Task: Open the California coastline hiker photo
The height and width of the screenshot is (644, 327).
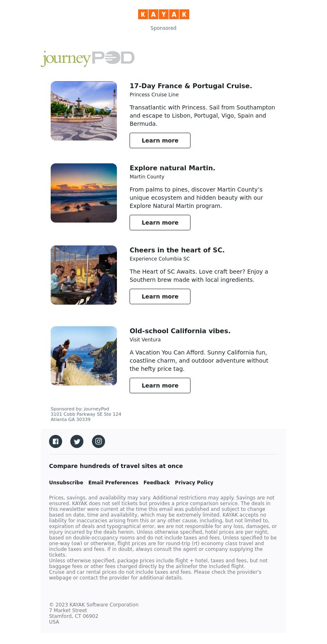Action: (84, 356)
